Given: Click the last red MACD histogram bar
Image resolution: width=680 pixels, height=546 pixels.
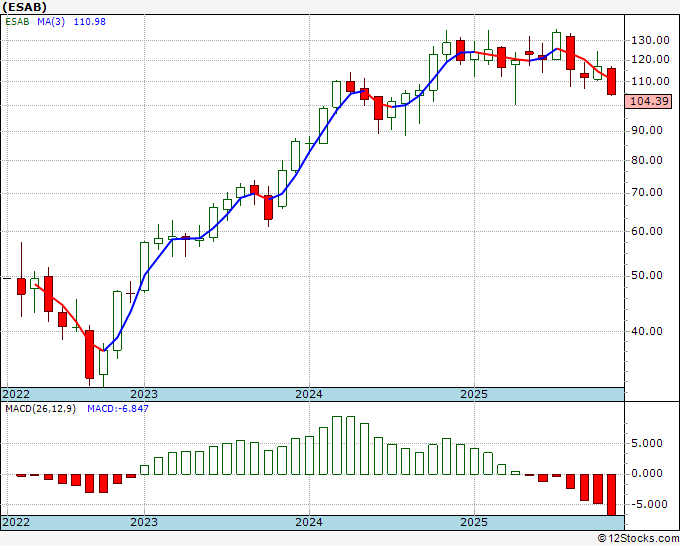Looking at the screenshot, I should (x=611, y=495).
